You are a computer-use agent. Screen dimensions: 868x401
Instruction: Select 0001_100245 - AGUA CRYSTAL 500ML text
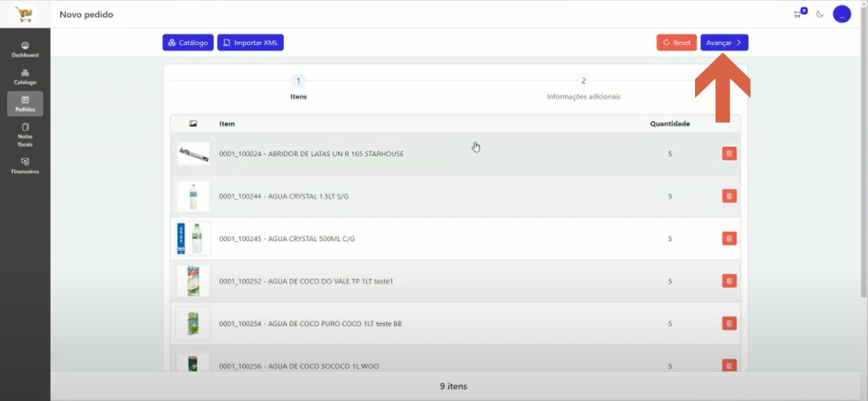pos(287,239)
